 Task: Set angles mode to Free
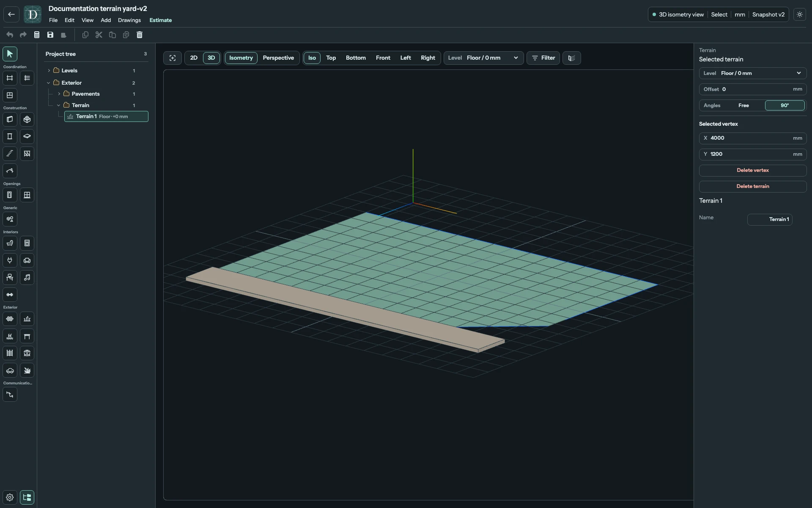(743, 105)
